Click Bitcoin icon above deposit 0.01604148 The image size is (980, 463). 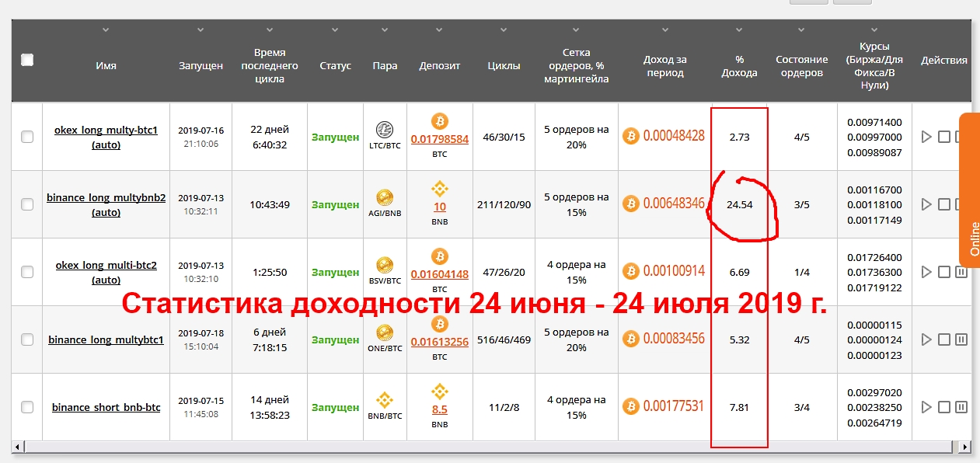[440, 256]
